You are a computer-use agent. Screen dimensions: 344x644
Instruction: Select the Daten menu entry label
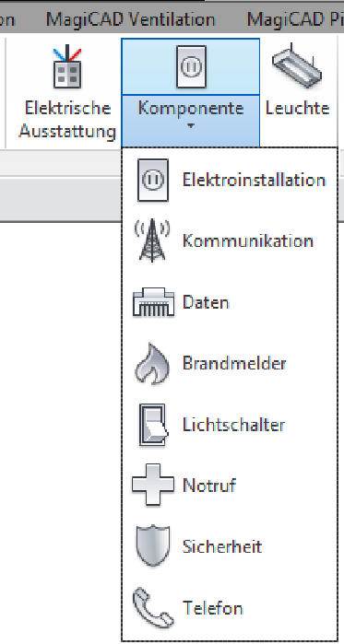(206, 302)
